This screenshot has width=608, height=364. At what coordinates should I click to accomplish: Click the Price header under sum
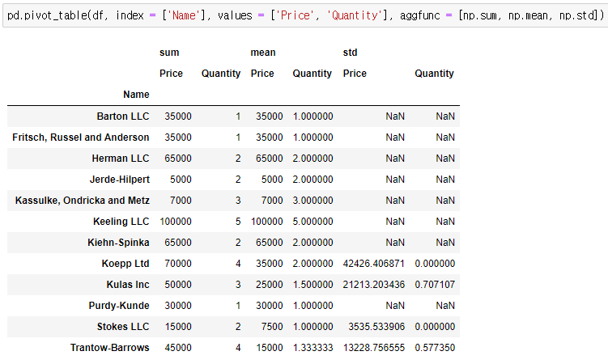(171, 74)
